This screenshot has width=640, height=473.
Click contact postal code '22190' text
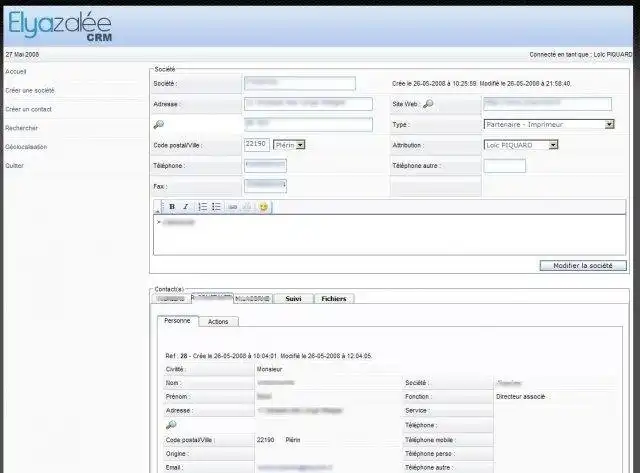[x=265, y=440]
